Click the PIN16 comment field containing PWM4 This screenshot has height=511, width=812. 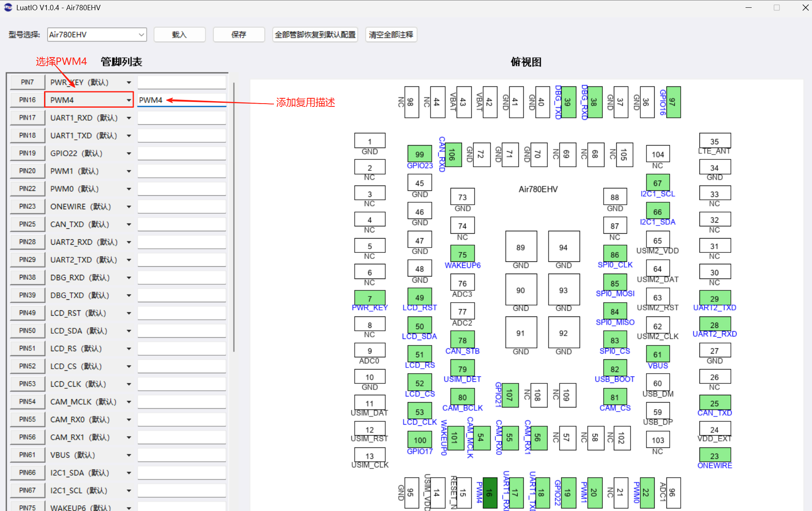click(182, 100)
